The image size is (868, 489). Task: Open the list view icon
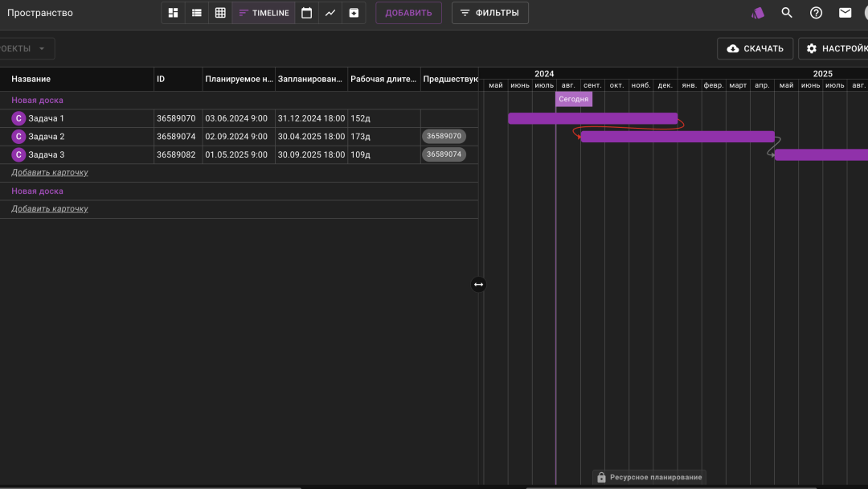pos(197,13)
